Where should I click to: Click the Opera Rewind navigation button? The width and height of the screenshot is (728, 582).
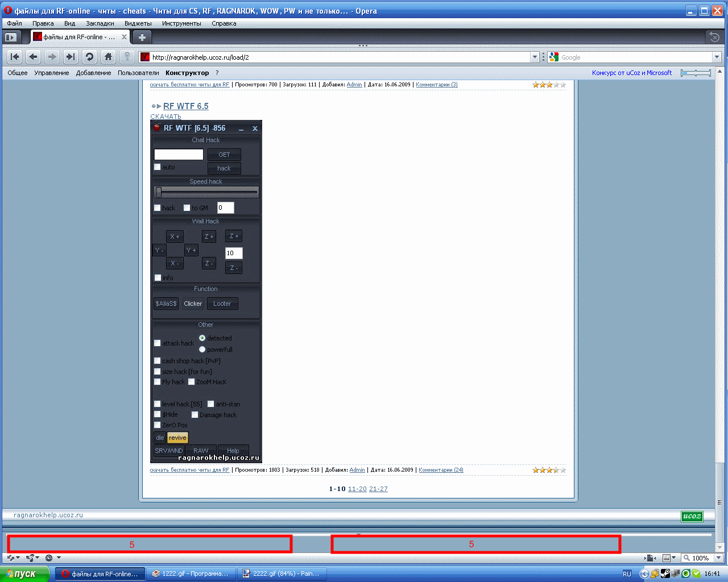coord(15,57)
